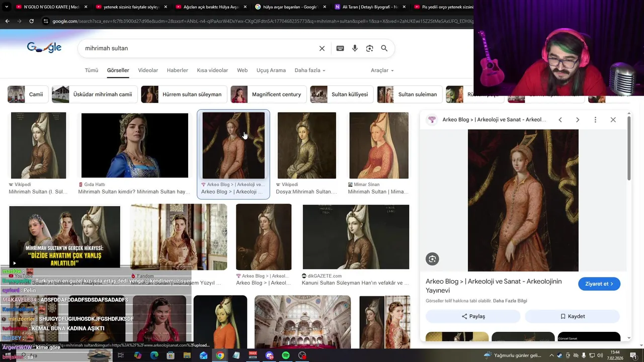
Task: Switch to the Videolar tab
Action: [x=148, y=70]
